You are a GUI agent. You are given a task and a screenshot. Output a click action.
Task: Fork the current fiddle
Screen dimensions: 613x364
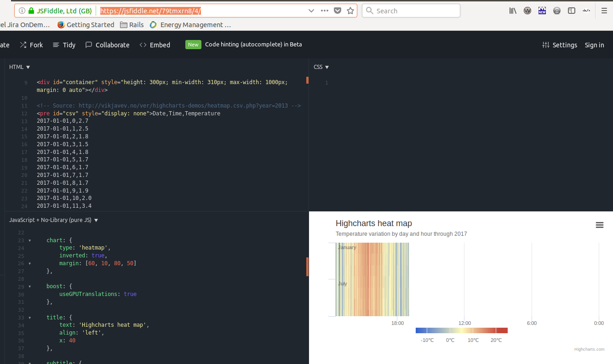click(31, 45)
